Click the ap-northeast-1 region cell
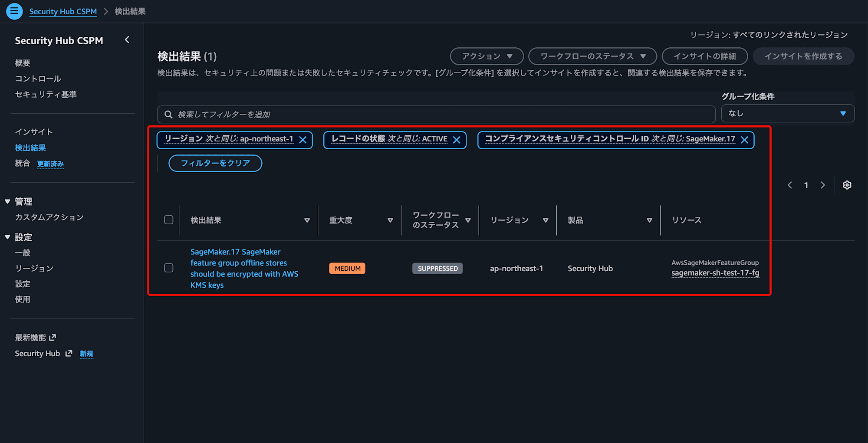868x443 pixels. [516, 269]
